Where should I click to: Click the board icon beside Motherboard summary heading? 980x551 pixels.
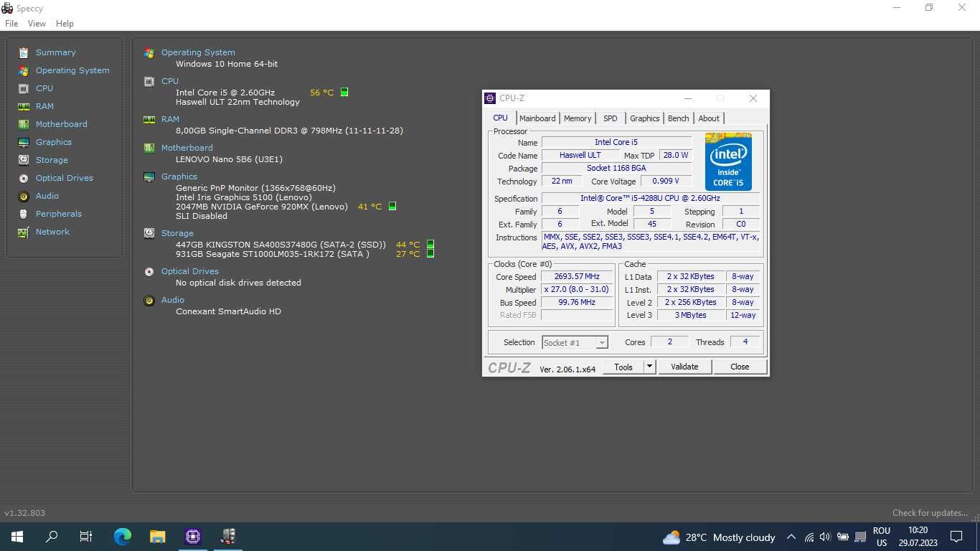(149, 148)
